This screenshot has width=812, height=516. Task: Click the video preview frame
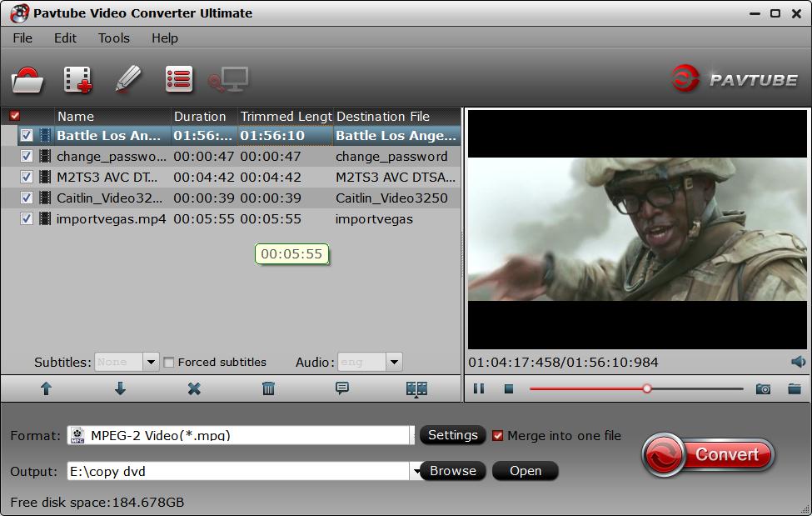[x=637, y=229]
